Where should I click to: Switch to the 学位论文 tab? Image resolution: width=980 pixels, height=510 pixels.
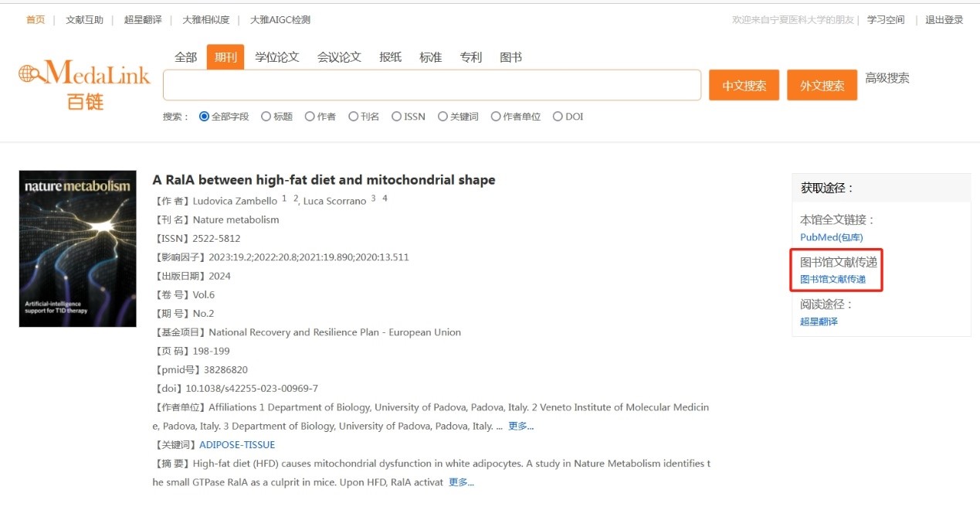[277, 57]
